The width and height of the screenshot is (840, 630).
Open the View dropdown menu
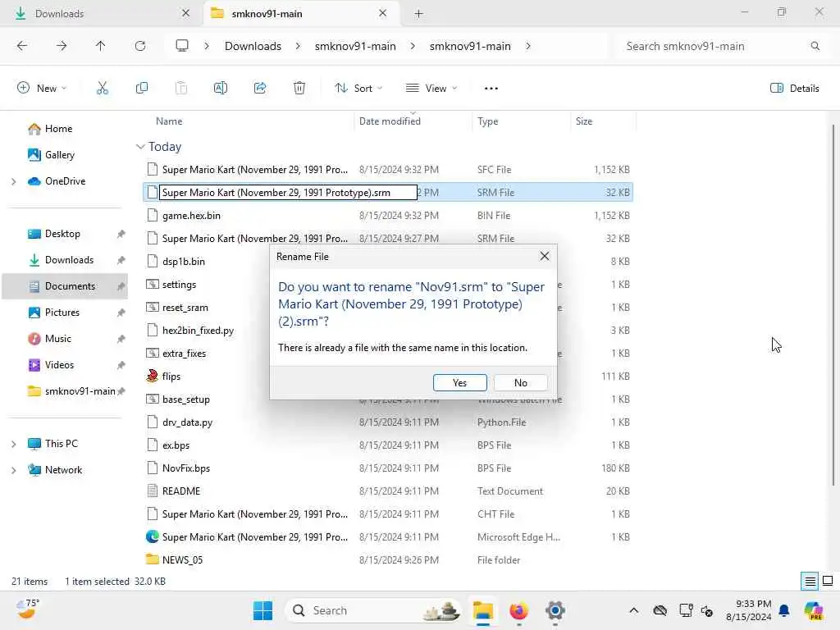click(x=431, y=89)
